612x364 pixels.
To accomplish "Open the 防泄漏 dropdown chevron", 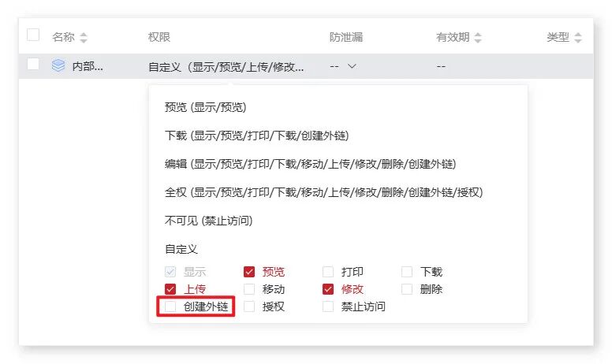I will click(352, 66).
